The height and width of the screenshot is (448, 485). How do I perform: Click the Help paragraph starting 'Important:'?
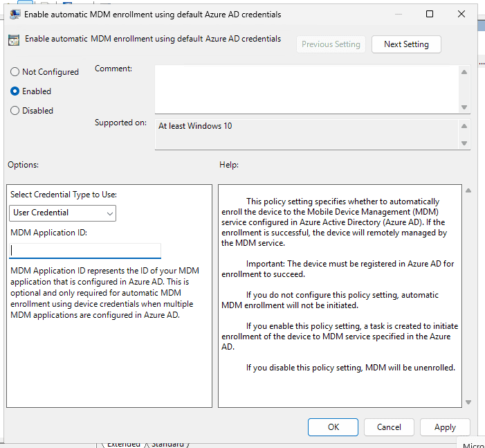point(338,269)
